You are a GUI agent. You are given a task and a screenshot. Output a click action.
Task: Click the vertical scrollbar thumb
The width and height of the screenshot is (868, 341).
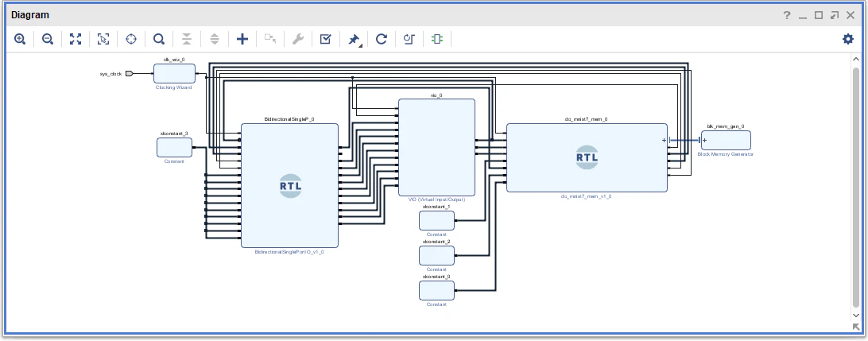(856, 187)
